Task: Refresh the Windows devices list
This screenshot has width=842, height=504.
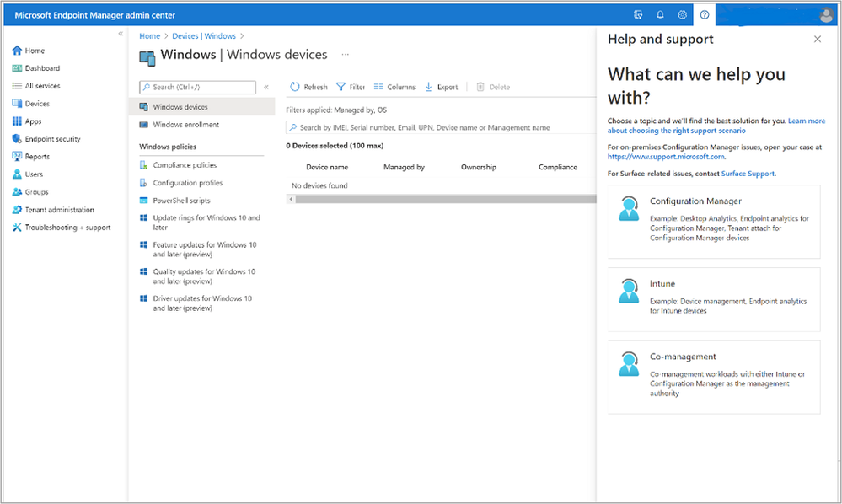Action: click(x=308, y=87)
